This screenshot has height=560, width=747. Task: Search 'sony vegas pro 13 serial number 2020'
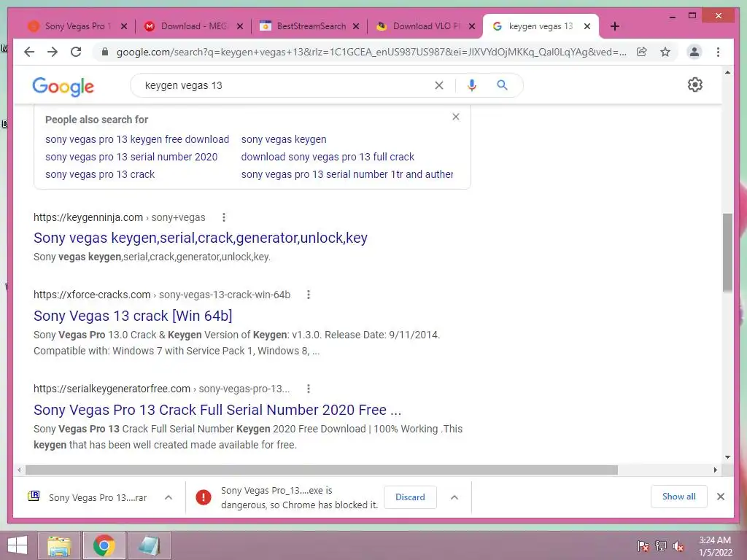pos(131,157)
